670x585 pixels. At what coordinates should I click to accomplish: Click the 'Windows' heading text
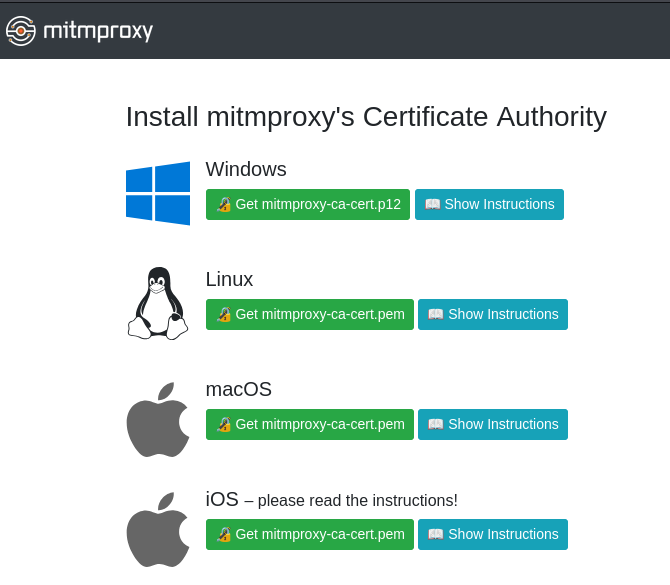point(246,169)
